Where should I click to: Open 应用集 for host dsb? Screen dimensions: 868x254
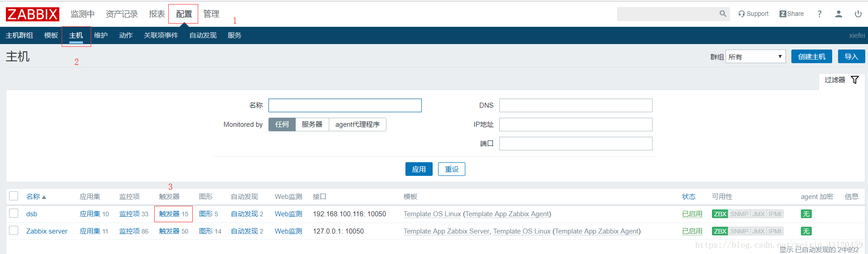(90, 214)
